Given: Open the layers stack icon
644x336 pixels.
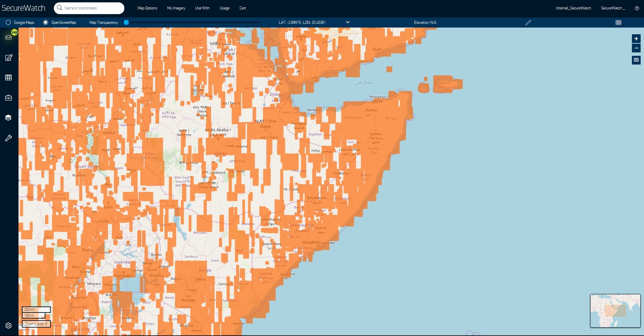Looking at the screenshot, I should point(9,118).
